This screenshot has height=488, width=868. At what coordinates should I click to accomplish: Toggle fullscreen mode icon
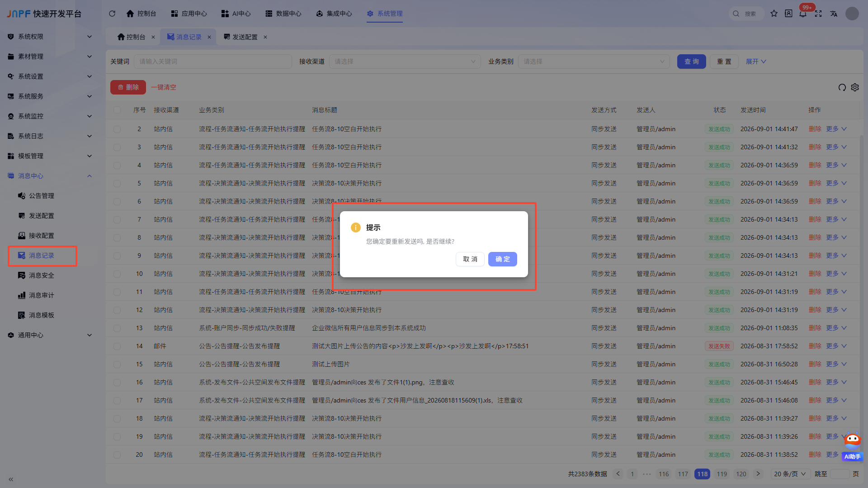click(818, 14)
